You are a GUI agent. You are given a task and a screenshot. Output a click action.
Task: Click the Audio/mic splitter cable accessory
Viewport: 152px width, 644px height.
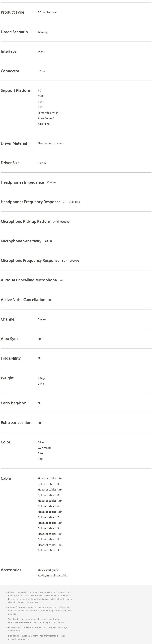[x=53, y=575]
